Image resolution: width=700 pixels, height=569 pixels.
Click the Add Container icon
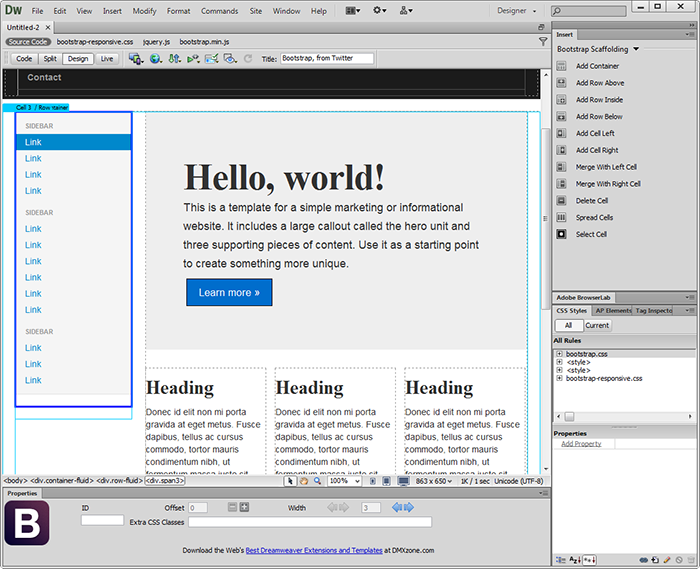(x=561, y=66)
